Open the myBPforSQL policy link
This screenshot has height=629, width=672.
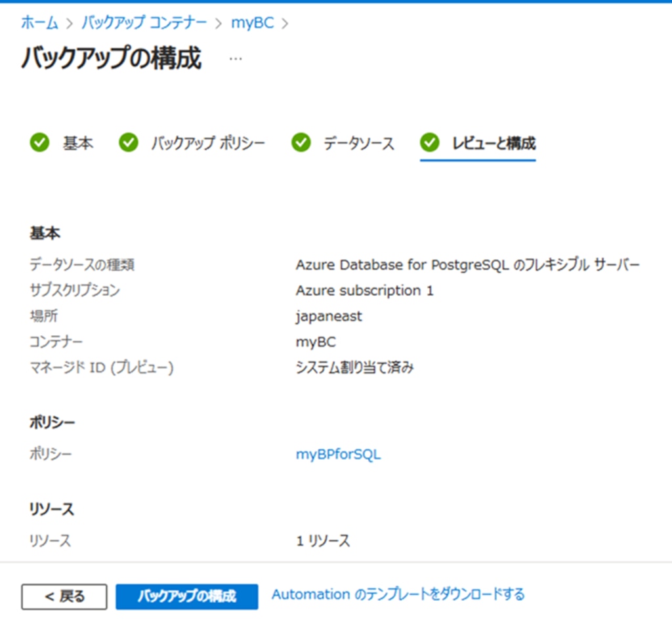click(x=338, y=454)
